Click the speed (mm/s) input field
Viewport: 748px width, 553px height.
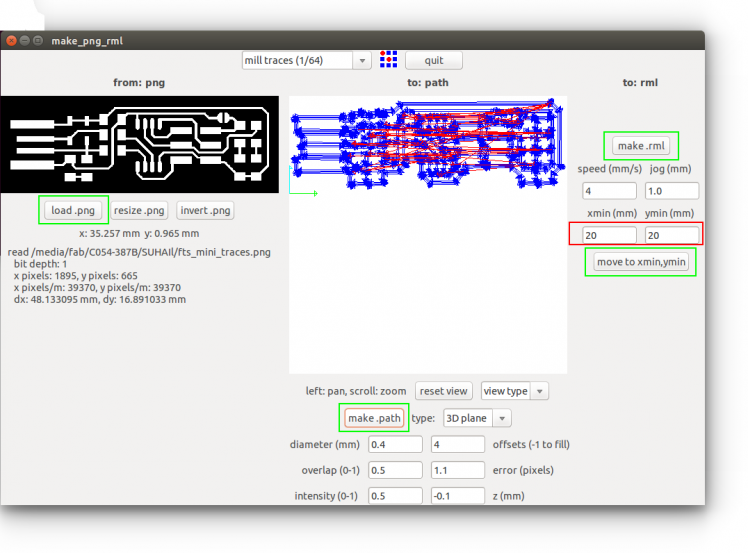608,190
